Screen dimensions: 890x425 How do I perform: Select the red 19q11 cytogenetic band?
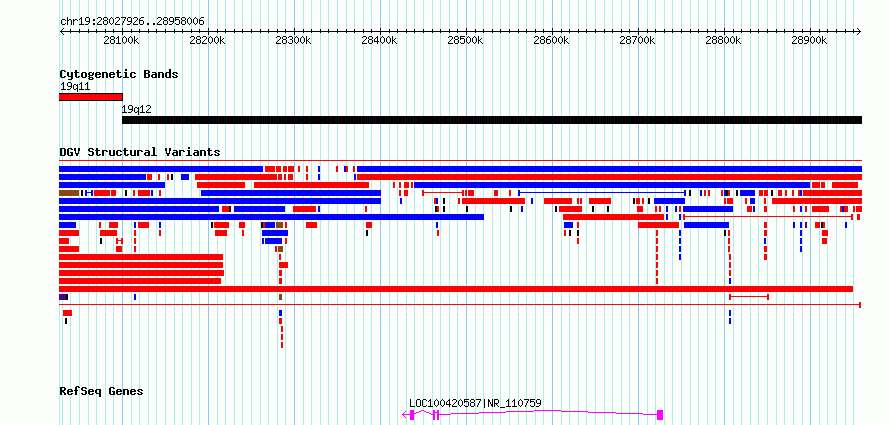(x=91, y=97)
